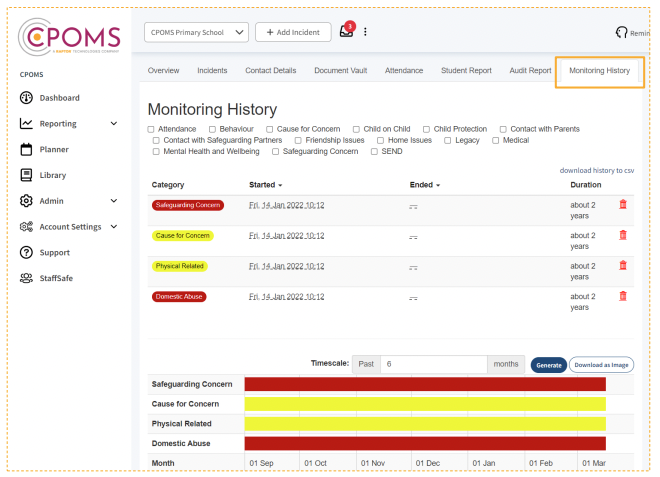Open the Student Report tab
The image size is (660, 477).
click(x=466, y=70)
